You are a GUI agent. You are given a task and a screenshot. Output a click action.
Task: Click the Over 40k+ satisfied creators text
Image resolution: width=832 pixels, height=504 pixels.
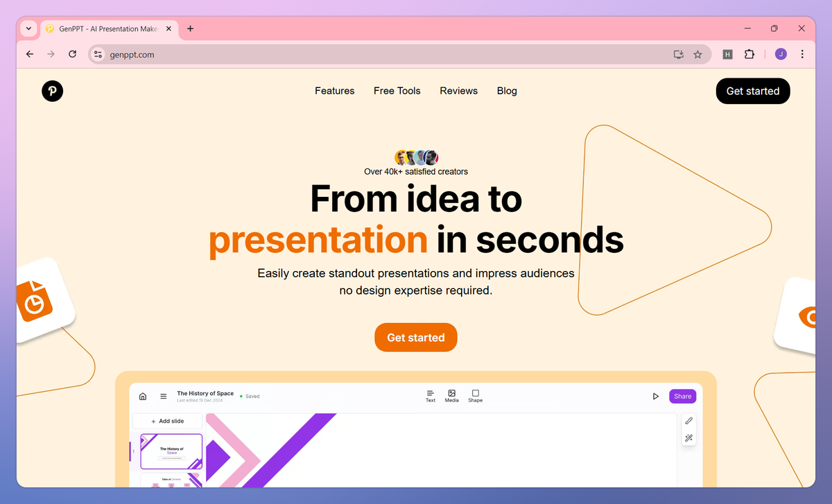click(416, 171)
